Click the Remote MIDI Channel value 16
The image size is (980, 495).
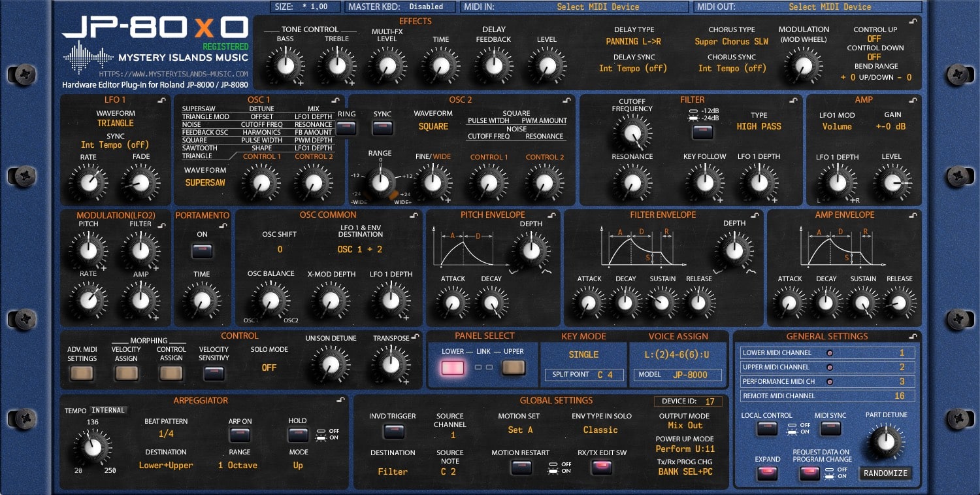click(x=899, y=396)
